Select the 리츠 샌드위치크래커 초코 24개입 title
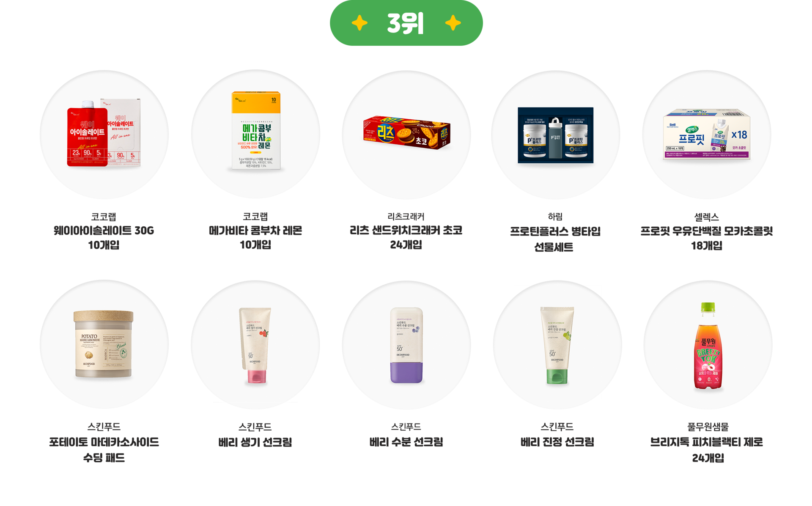812x506 pixels. pyautogui.click(x=406, y=237)
